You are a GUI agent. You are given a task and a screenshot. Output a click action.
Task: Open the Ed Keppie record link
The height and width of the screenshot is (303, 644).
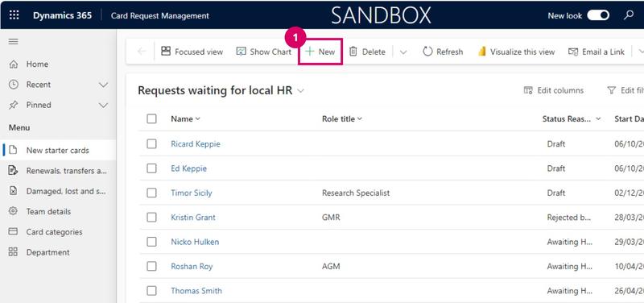(189, 168)
